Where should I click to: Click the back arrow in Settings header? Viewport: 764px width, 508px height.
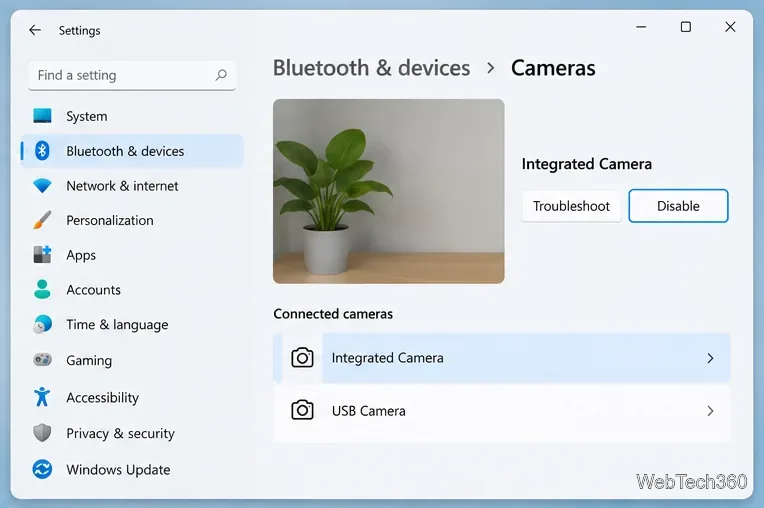[35, 30]
